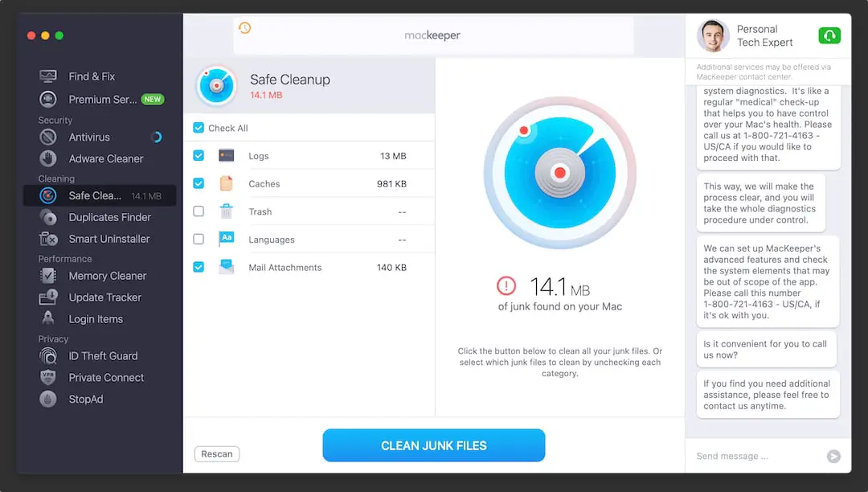
Task: Click the Personal Tech Expert title
Action: (x=764, y=35)
